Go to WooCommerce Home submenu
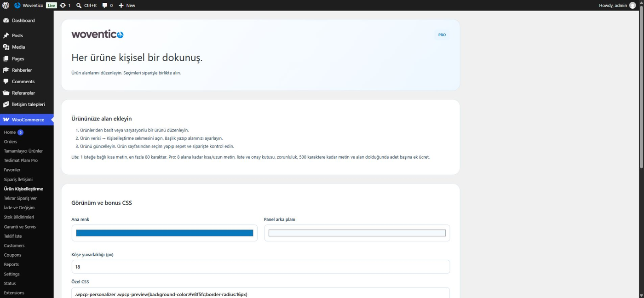Screen dimensions: 644x298 (x=10, y=132)
